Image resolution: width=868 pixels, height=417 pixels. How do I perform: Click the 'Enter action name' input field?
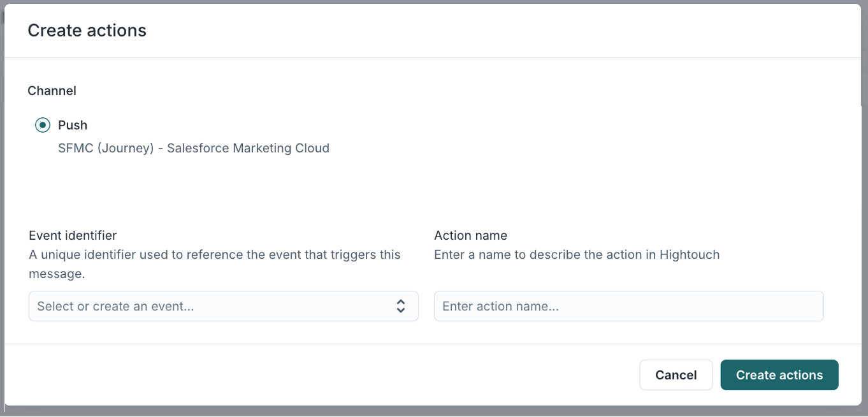(x=628, y=306)
